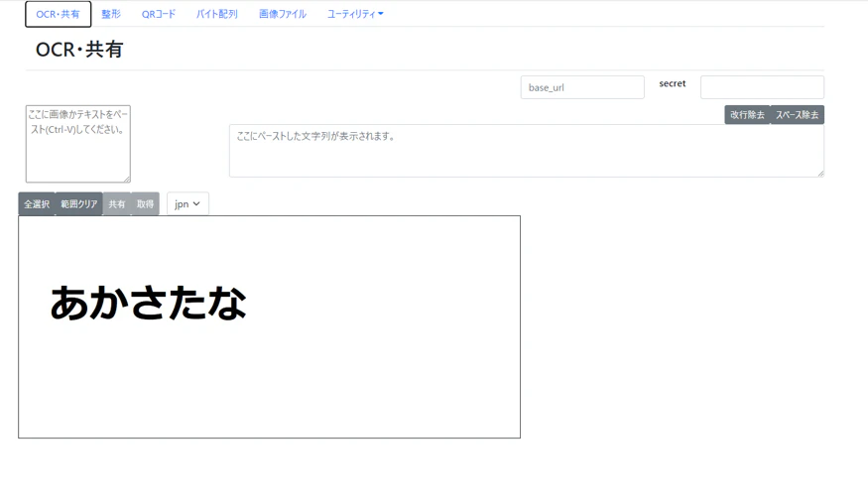Go to the バイト配列 tab
Viewport: 868px width, 504px height.
(x=217, y=15)
